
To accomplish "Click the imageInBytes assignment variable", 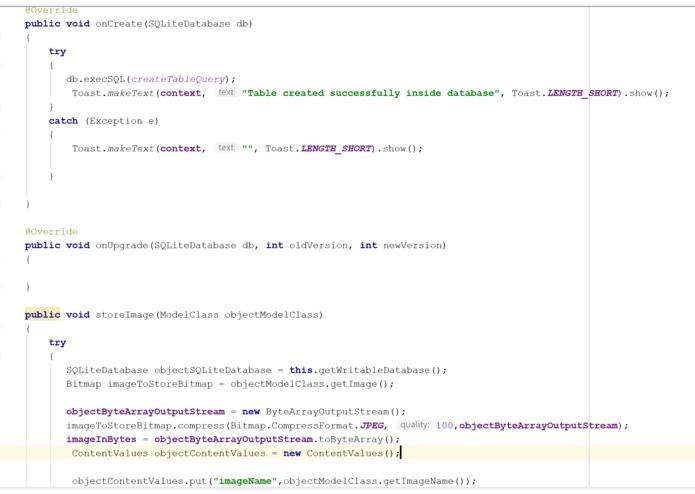I will [101, 439].
